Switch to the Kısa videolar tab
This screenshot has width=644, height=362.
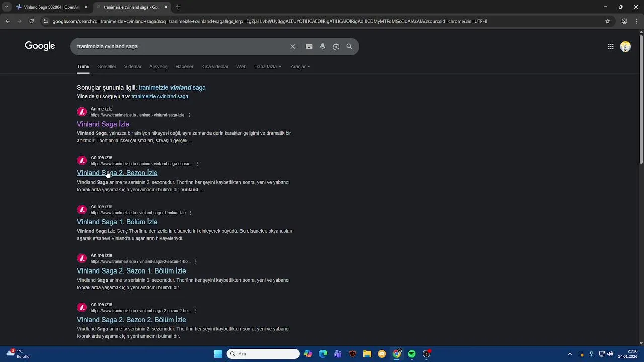[x=215, y=67]
